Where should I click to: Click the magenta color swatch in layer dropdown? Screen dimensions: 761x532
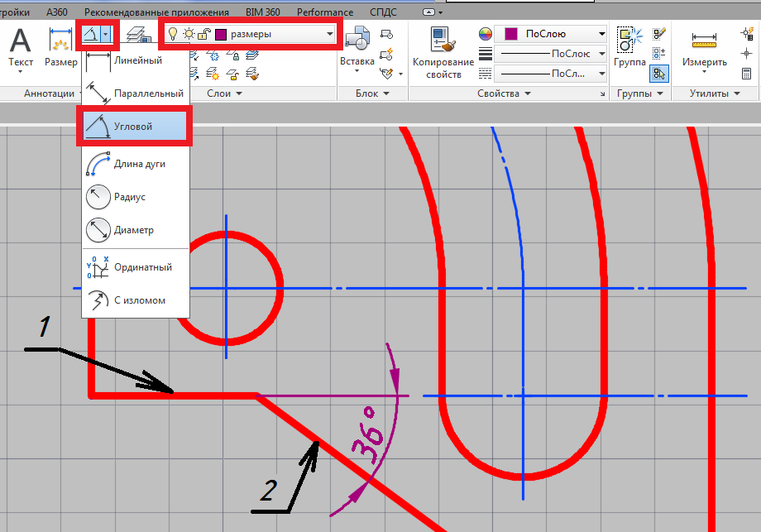pos(221,35)
